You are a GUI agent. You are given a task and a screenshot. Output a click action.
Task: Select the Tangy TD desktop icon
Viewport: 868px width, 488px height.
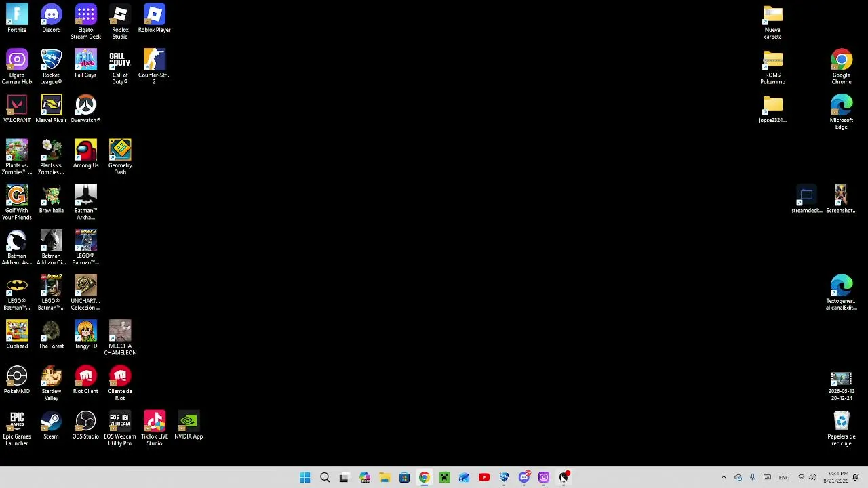[85, 335]
